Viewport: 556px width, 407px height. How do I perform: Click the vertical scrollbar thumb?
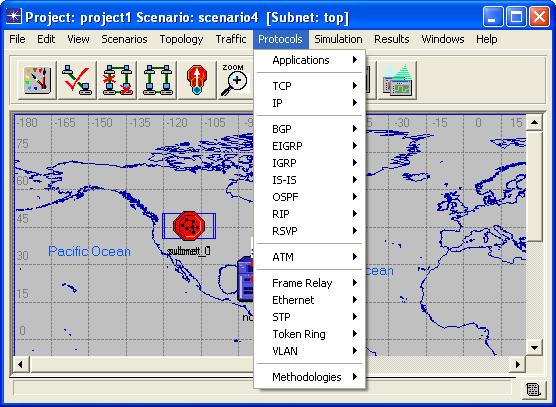click(x=534, y=186)
